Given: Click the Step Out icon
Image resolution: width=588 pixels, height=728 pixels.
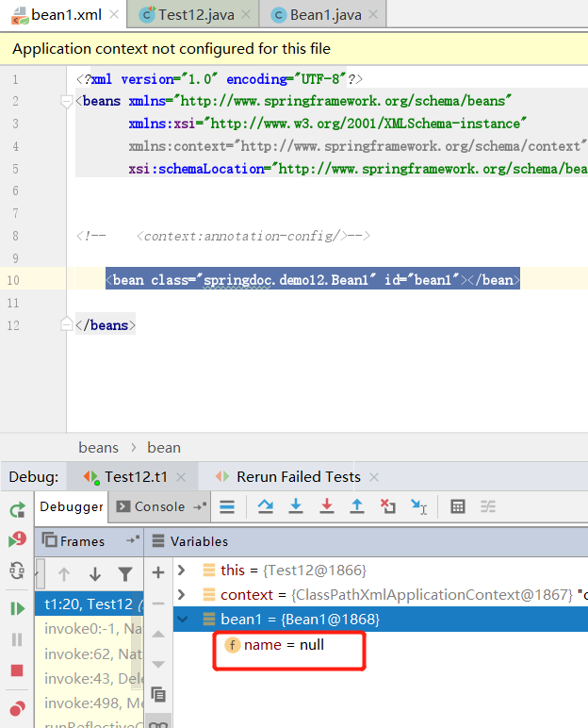Looking at the screenshot, I should point(357,506).
